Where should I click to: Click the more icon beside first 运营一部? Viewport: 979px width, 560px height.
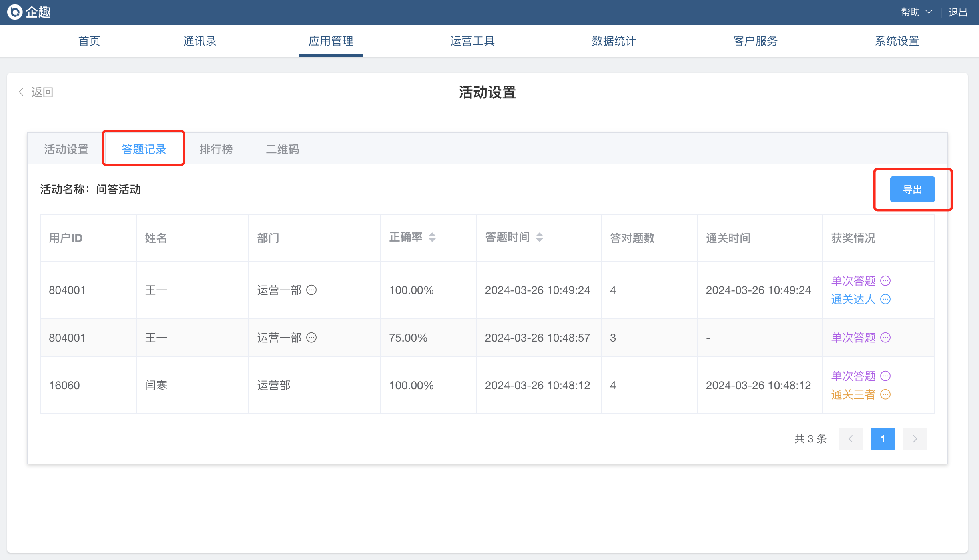coord(311,290)
